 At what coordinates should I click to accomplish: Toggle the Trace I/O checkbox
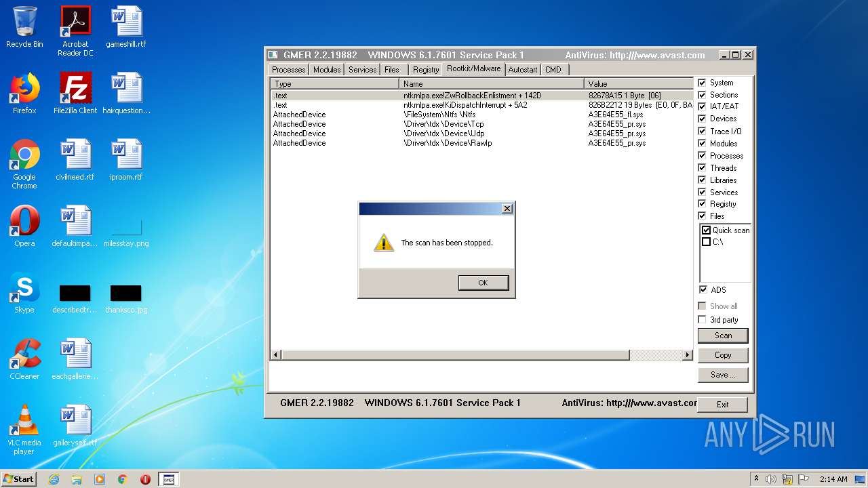tap(702, 131)
